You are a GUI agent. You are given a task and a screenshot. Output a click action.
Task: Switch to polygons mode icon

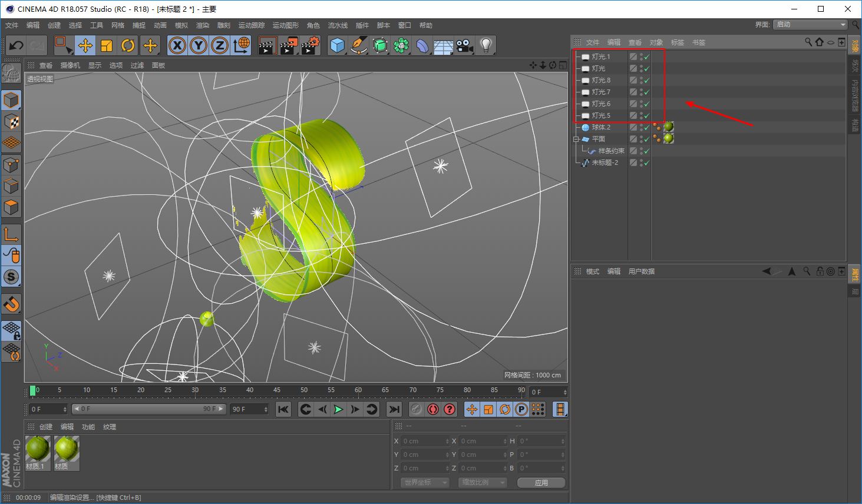[x=11, y=207]
